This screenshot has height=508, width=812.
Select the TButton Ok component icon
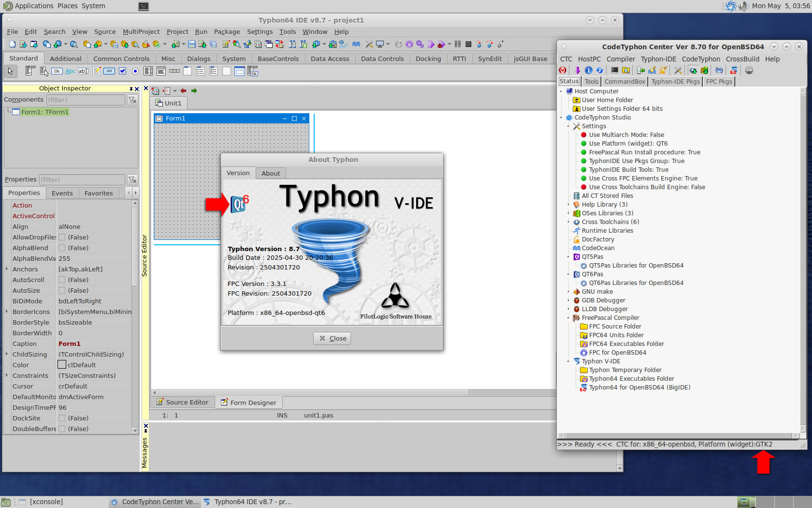coord(57,71)
